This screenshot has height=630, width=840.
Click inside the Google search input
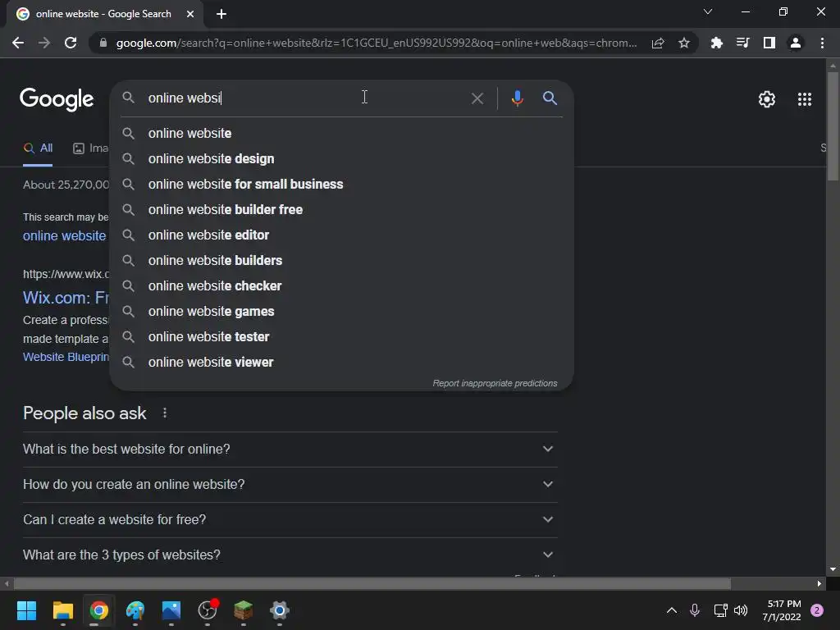click(305, 98)
